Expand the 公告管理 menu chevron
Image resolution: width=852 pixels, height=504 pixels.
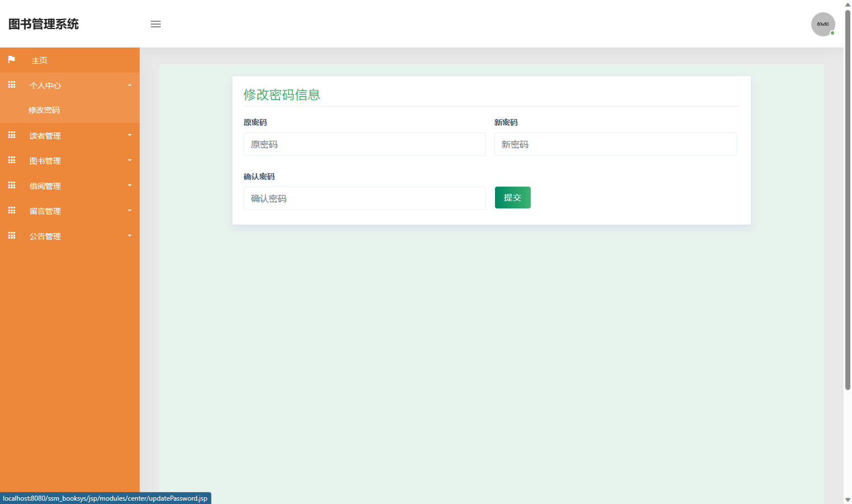(x=130, y=236)
